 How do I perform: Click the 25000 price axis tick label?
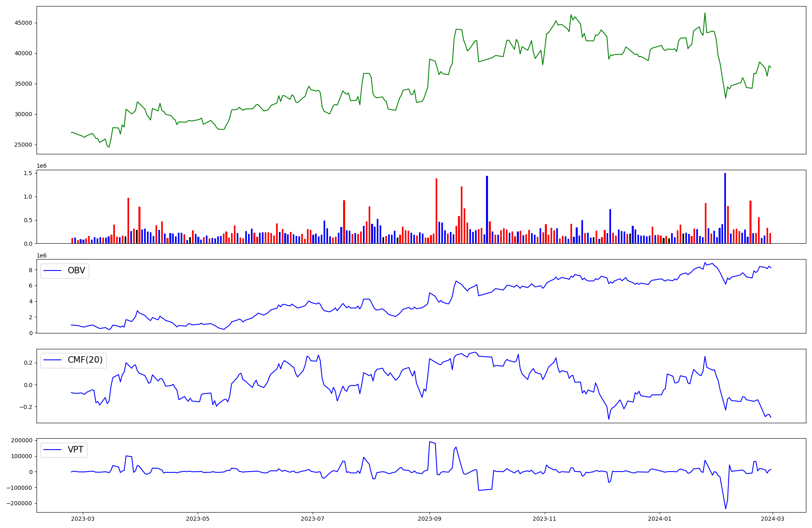[23, 145]
